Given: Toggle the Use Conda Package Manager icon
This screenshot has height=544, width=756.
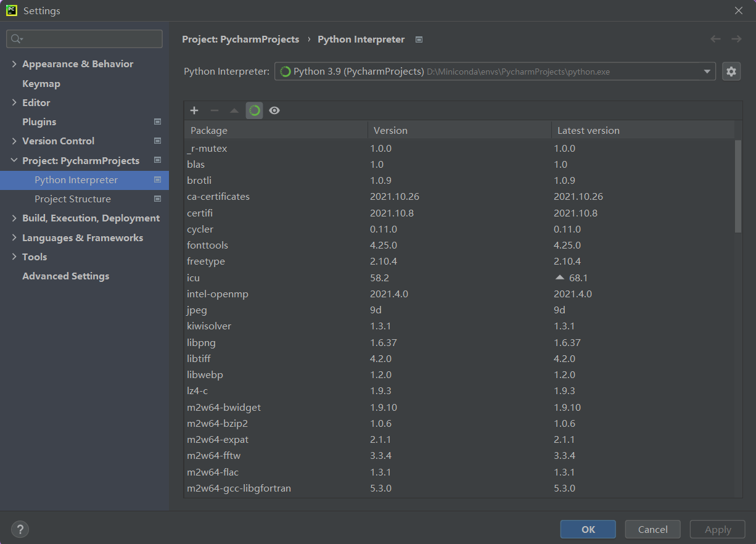Looking at the screenshot, I should (254, 110).
